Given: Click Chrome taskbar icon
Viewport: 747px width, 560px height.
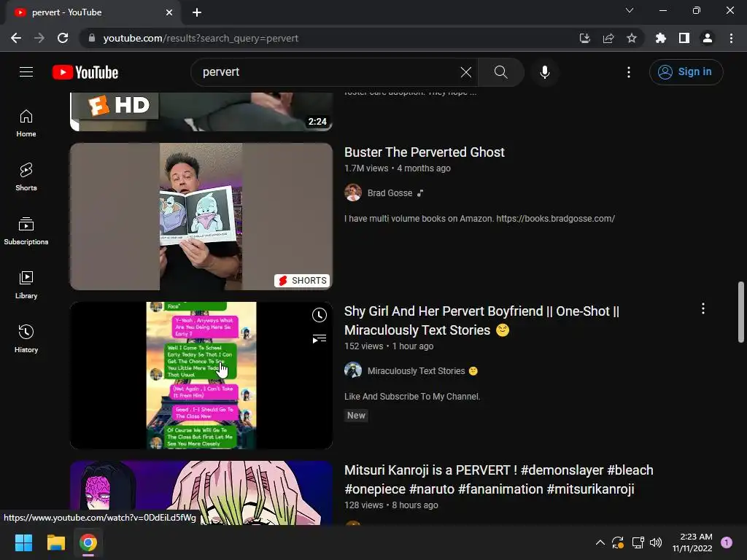Looking at the screenshot, I should [x=88, y=542].
